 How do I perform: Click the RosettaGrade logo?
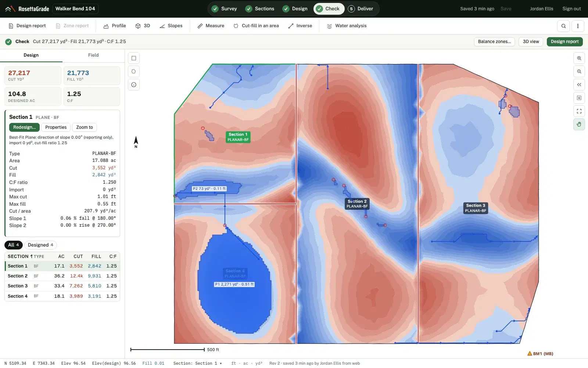click(x=27, y=9)
